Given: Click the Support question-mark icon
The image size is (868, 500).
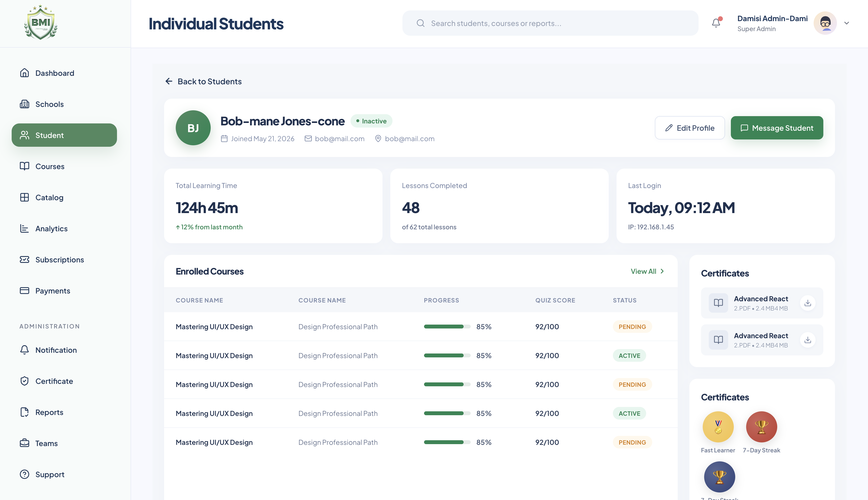Looking at the screenshot, I should (24, 474).
